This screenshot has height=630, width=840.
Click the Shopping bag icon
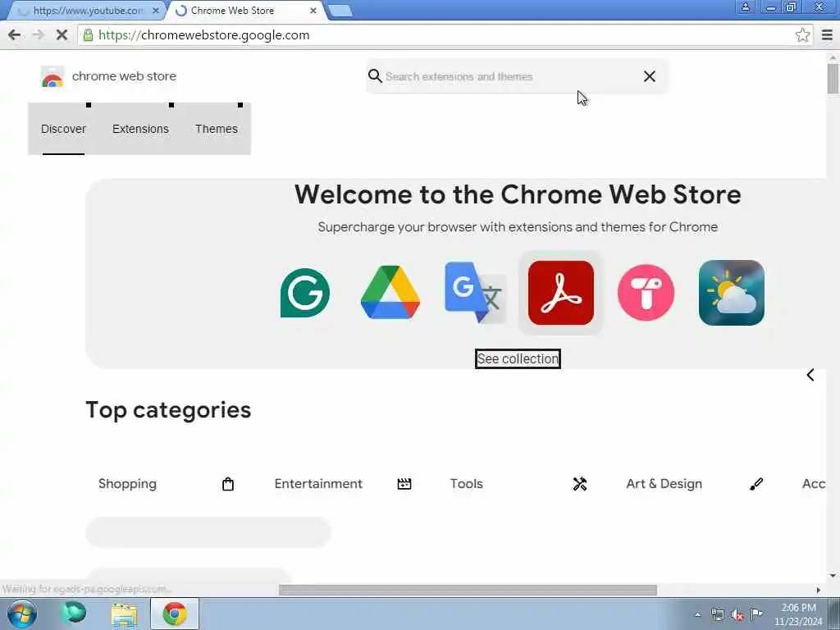tap(228, 484)
